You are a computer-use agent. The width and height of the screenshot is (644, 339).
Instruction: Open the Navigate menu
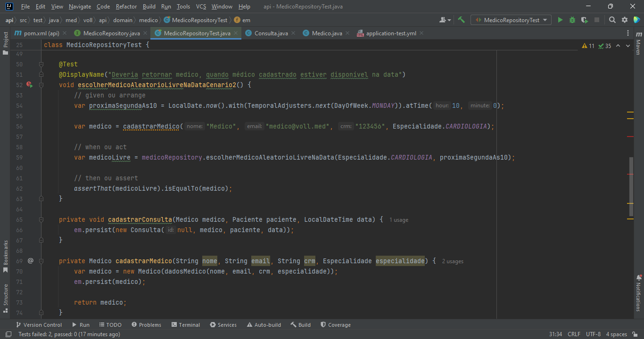click(x=80, y=7)
